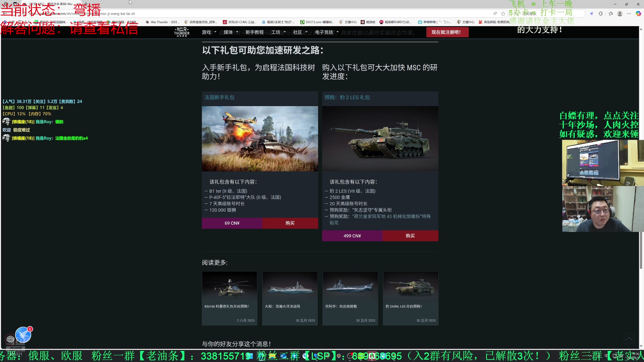Open the browser Settings and more menu
The height and width of the screenshot is (362, 644).
(x=629, y=14)
